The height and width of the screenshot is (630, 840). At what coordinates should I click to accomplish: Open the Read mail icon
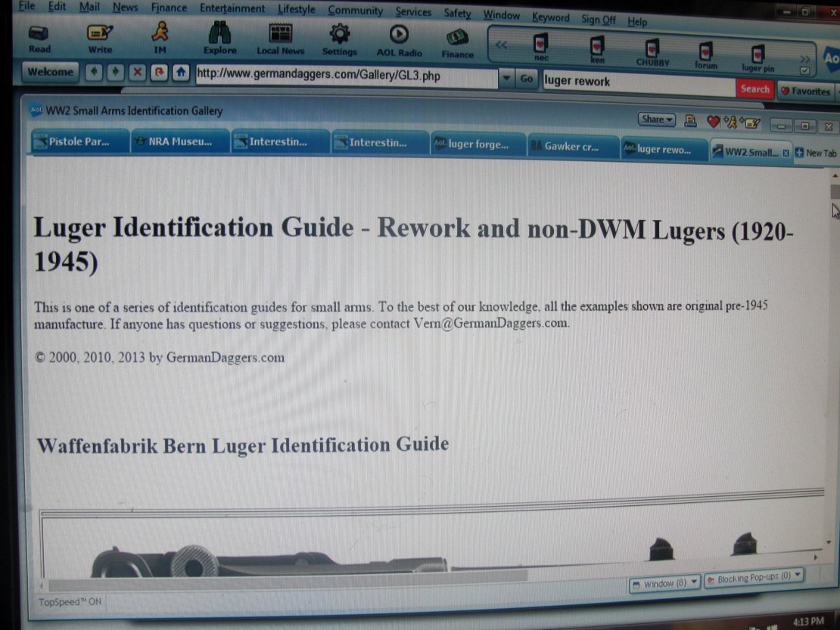click(39, 39)
